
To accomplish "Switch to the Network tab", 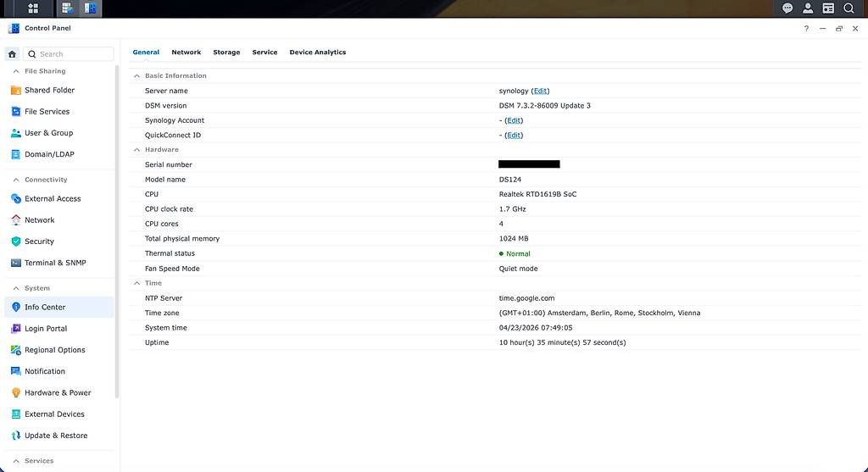I will (x=186, y=52).
